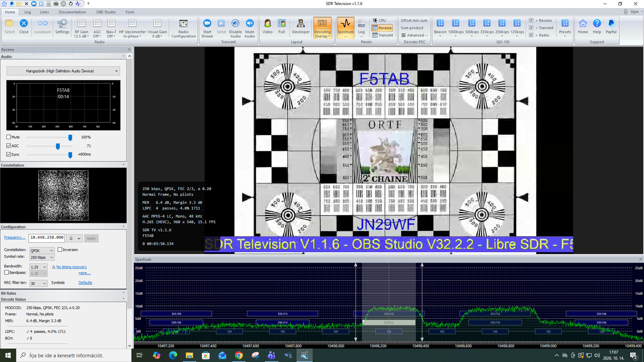Screen dimensions: 644x362
Task: Switch to Video layout
Action: [x=268, y=26]
